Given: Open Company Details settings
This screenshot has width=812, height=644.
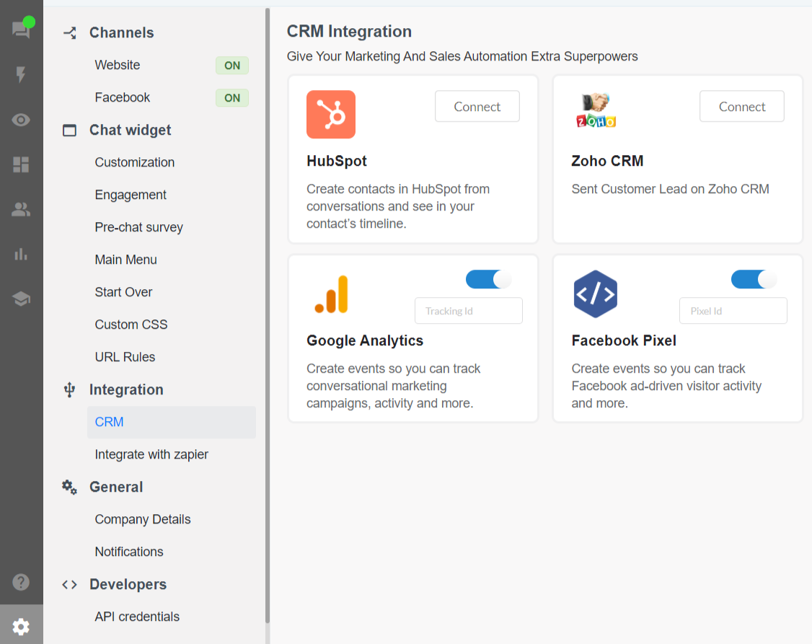Looking at the screenshot, I should tap(142, 519).
